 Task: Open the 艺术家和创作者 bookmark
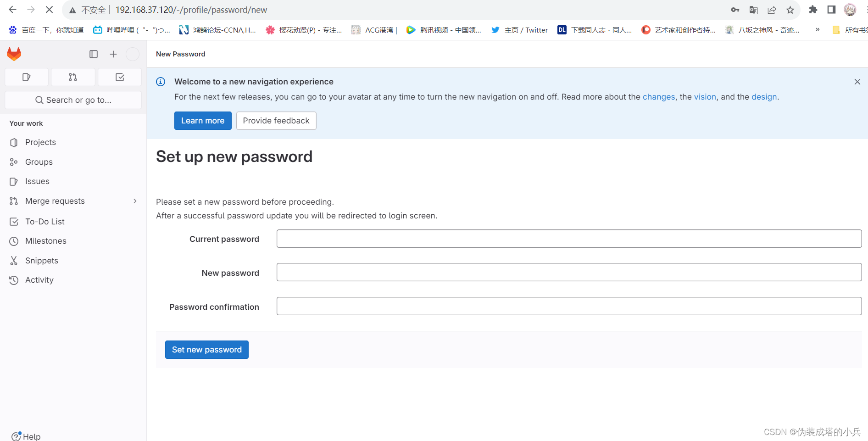(x=679, y=30)
